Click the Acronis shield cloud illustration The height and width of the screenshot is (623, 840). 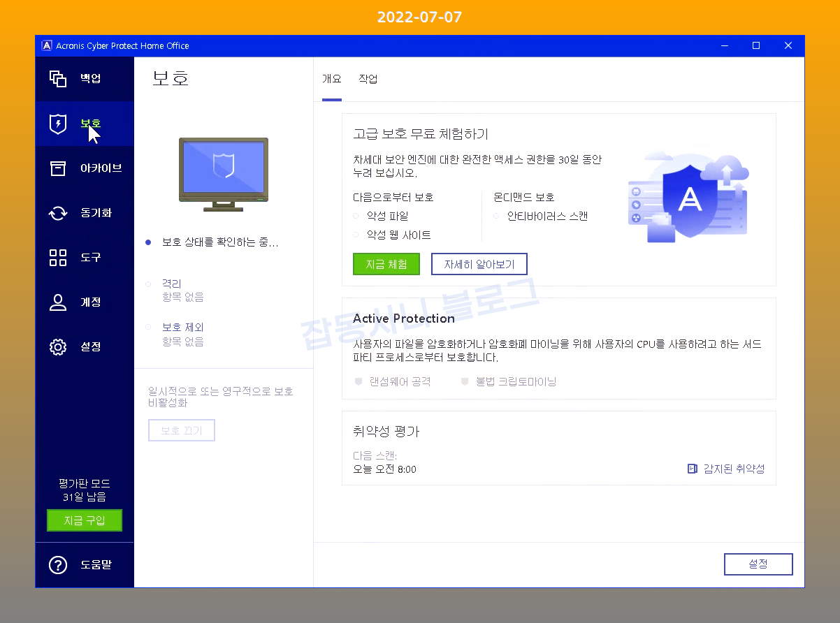tap(688, 198)
